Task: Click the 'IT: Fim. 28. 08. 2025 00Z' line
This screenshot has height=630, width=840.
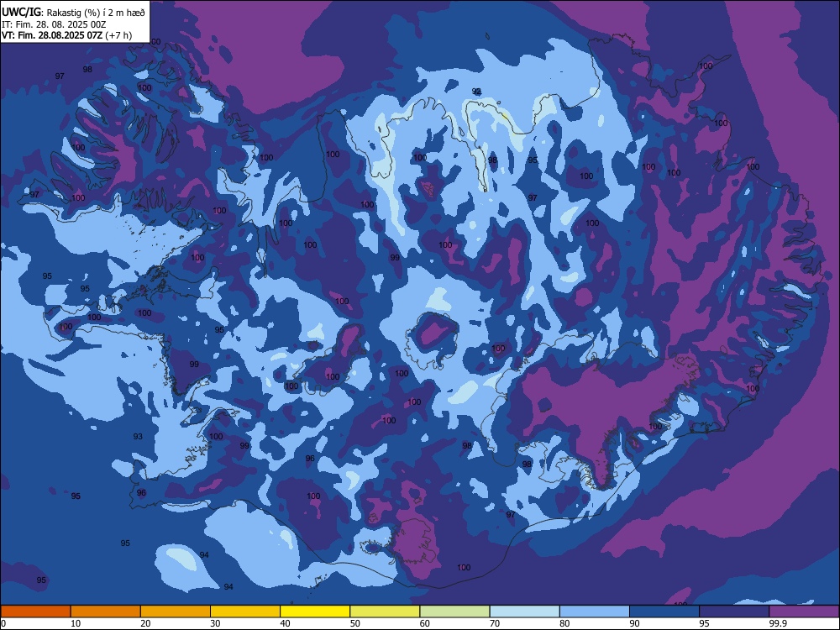Action: click(x=54, y=24)
